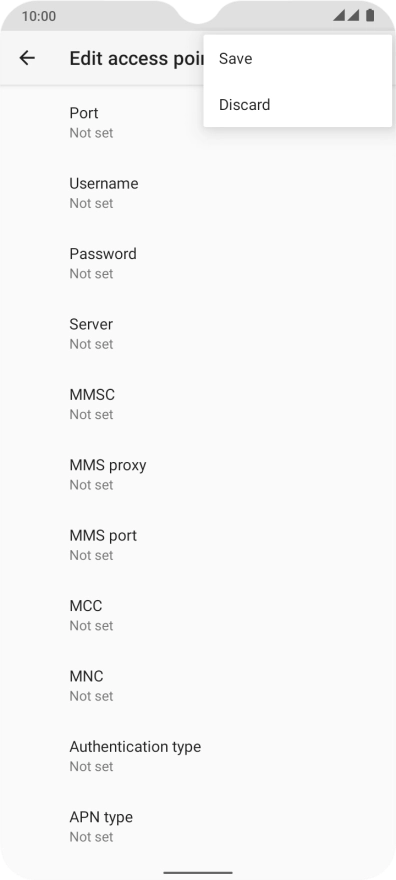
Task: Edit the MCC field
Action: tap(198, 615)
